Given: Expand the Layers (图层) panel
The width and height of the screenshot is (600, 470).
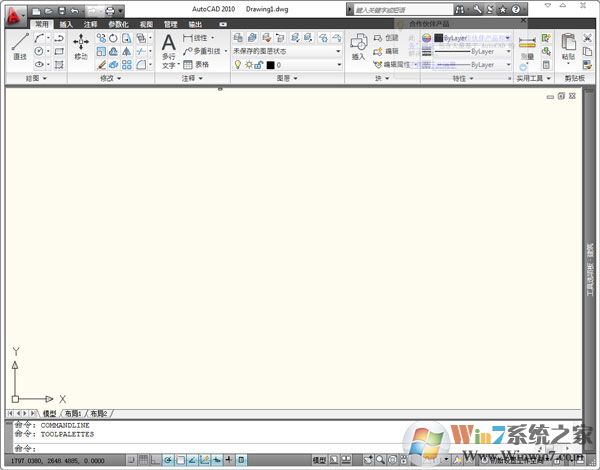Looking at the screenshot, I should click(287, 78).
